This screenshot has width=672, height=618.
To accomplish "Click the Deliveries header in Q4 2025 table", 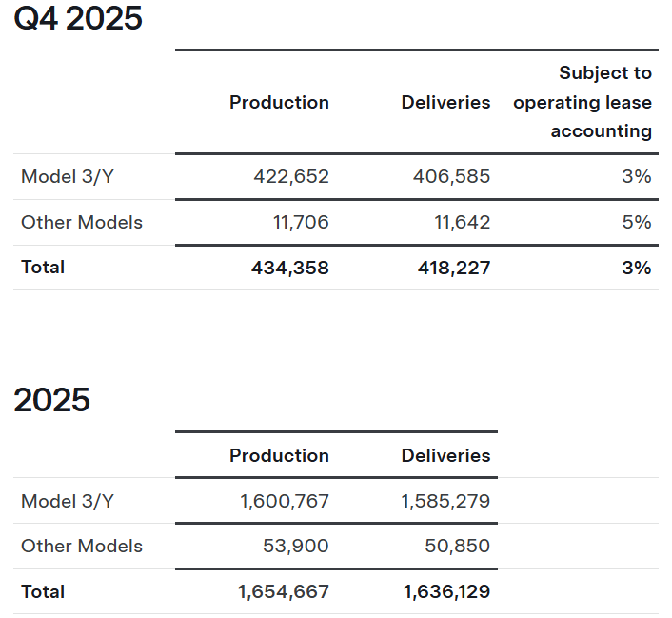I will (445, 102).
